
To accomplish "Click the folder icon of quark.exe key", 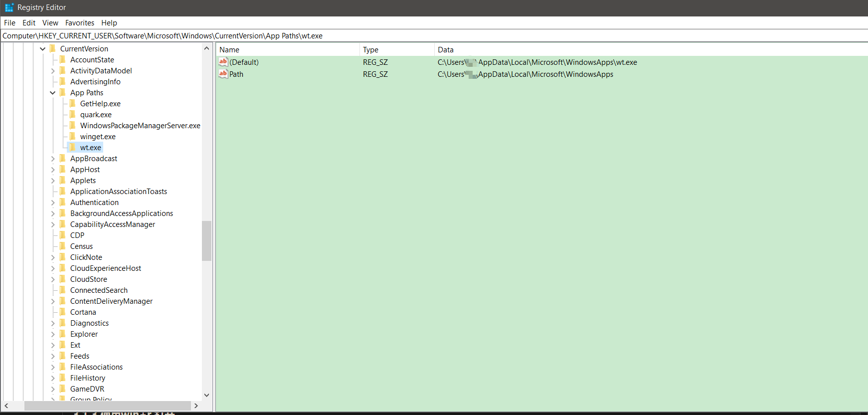I will [72, 114].
